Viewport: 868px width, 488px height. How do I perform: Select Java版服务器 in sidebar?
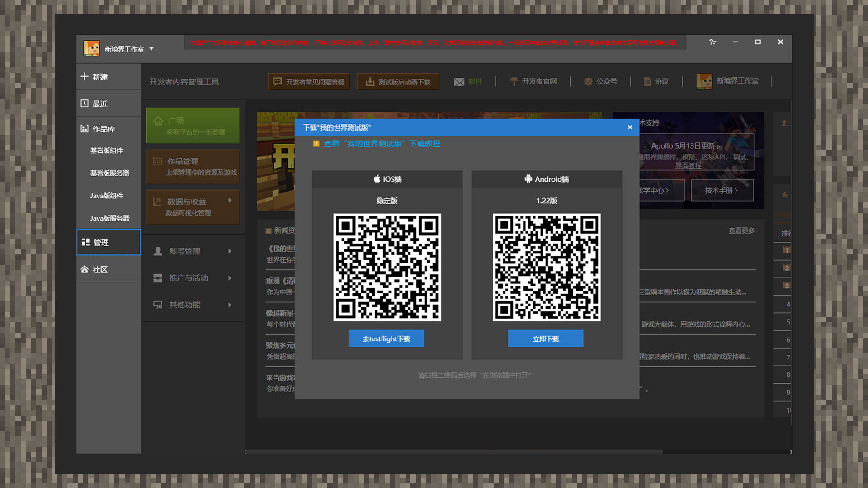point(110,218)
